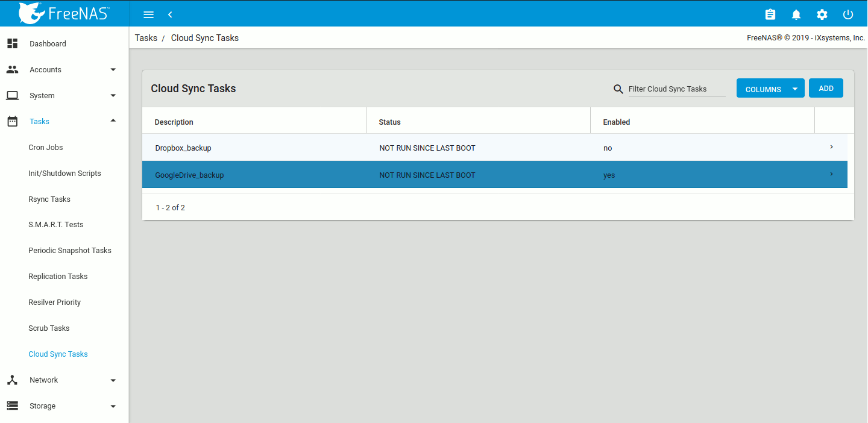Expand the System menu arrow

tap(113, 96)
